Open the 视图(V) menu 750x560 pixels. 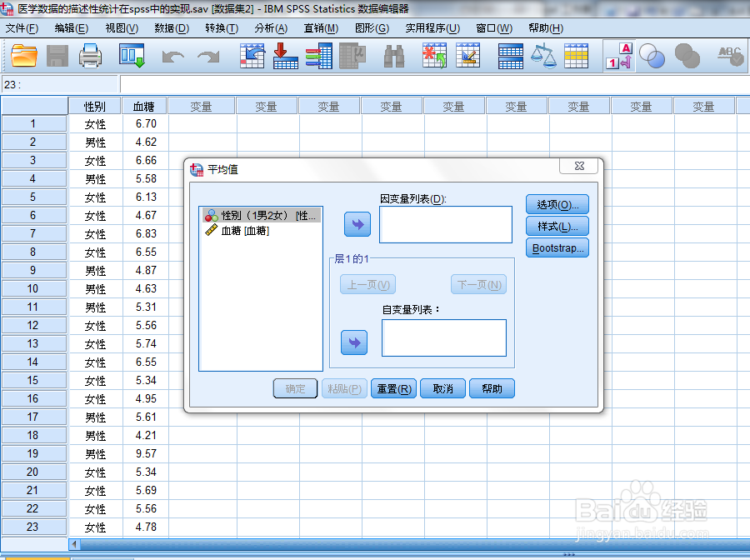tap(122, 28)
